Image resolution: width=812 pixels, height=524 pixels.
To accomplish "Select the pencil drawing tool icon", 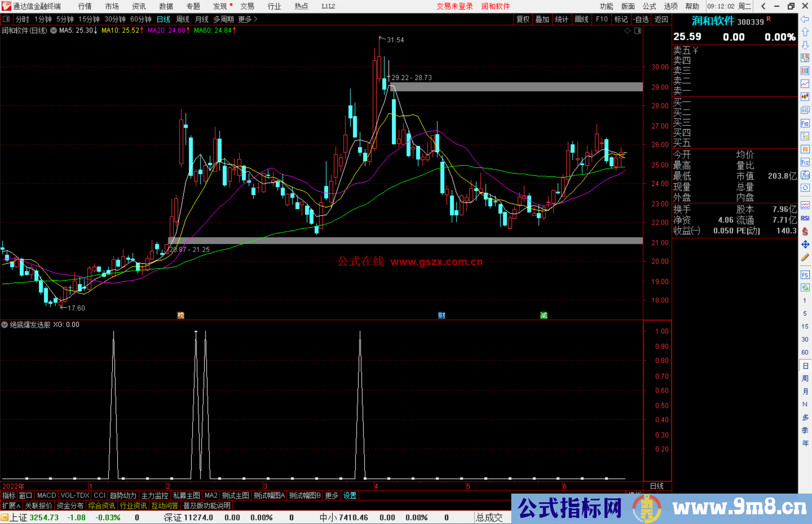I will click(805, 258).
